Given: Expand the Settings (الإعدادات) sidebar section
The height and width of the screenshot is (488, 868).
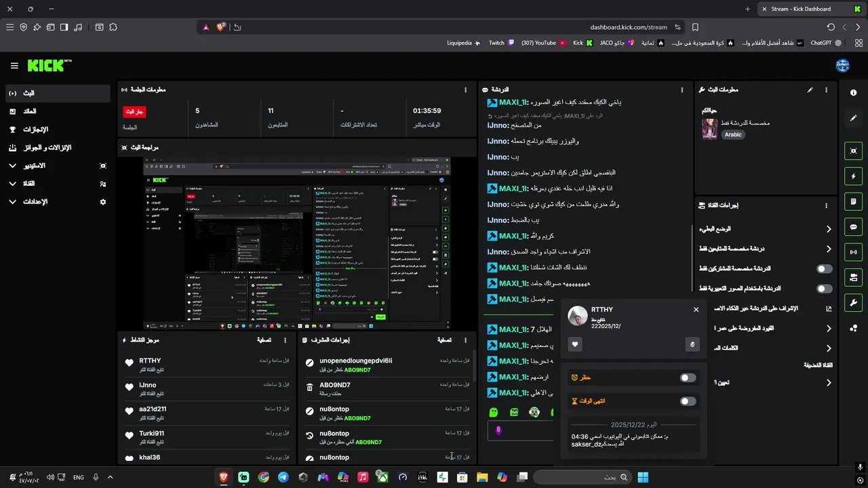Looking at the screenshot, I should 58,202.
